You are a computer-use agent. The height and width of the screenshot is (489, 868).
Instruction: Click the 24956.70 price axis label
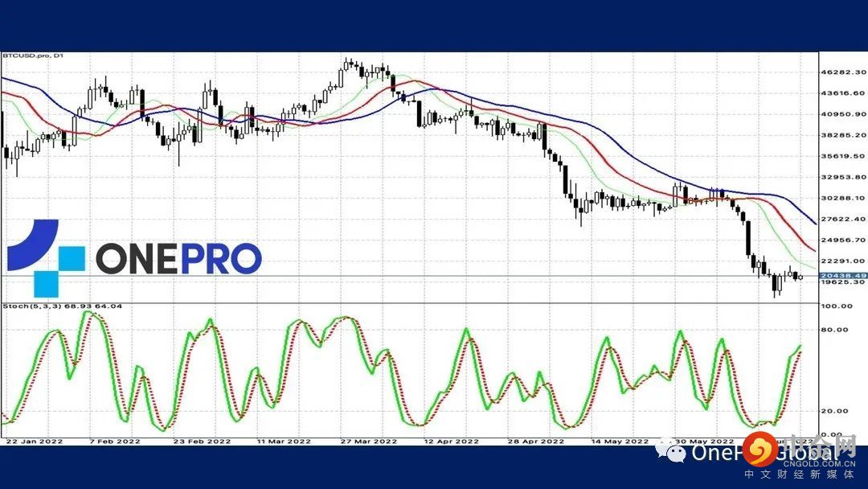(x=844, y=240)
